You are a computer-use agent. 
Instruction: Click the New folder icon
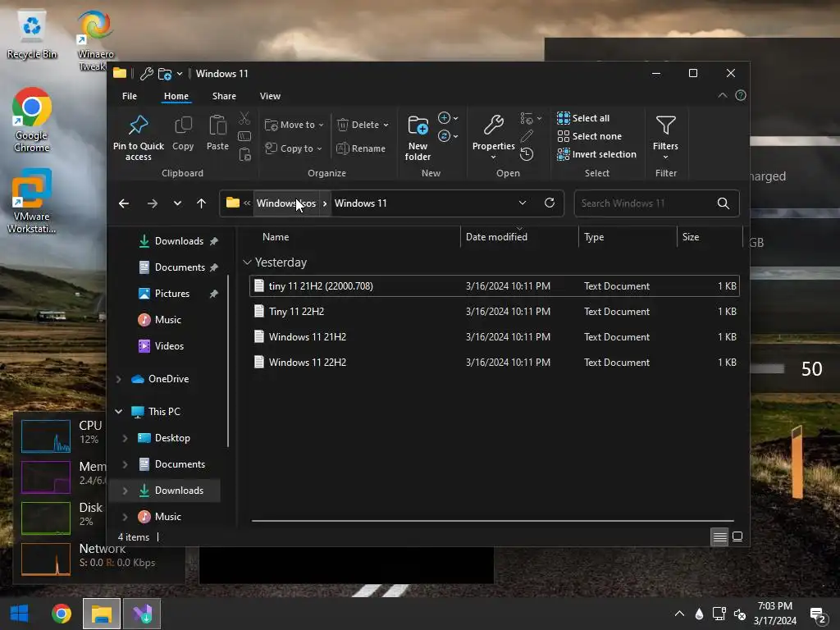click(x=418, y=126)
